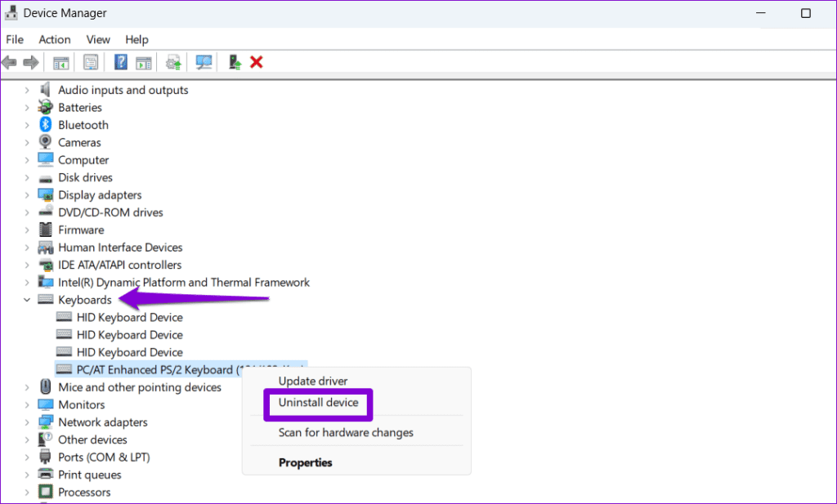Select the first HID Keyboard Device entry
The image size is (837, 504).
click(x=128, y=317)
